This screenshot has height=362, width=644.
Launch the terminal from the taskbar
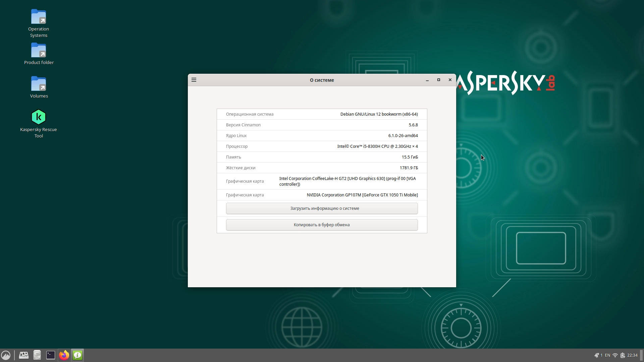51,355
